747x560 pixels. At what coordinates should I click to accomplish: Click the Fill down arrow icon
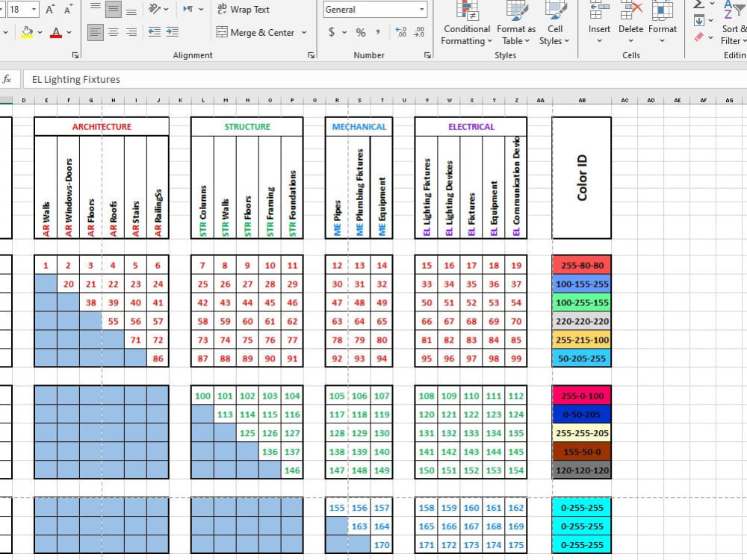[699, 20]
